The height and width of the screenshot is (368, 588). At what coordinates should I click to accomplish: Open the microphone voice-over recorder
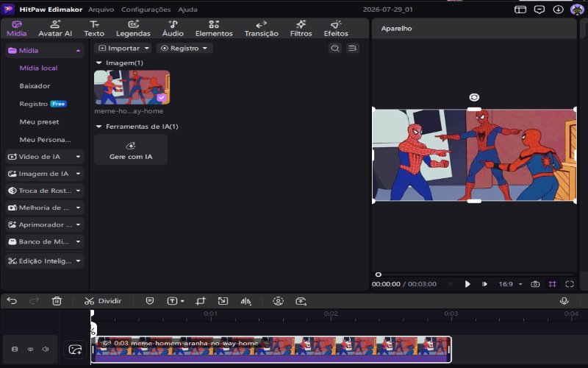564,301
